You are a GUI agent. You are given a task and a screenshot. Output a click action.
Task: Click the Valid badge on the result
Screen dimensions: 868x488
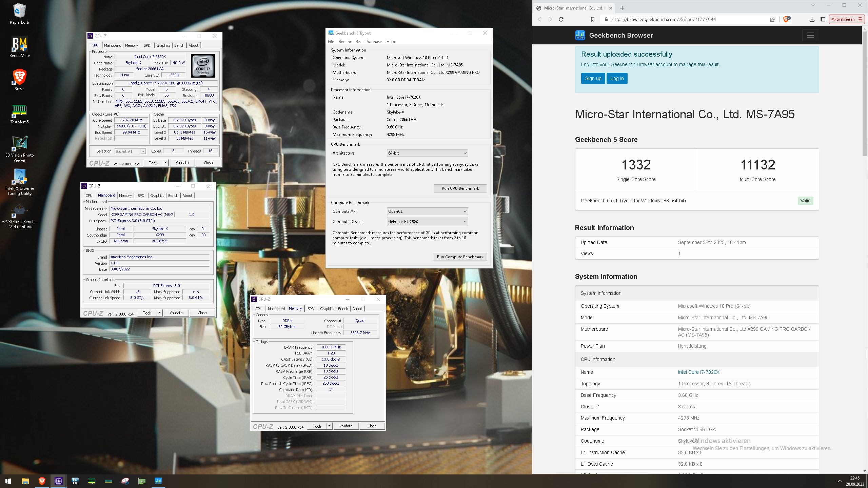pyautogui.click(x=805, y=201)
